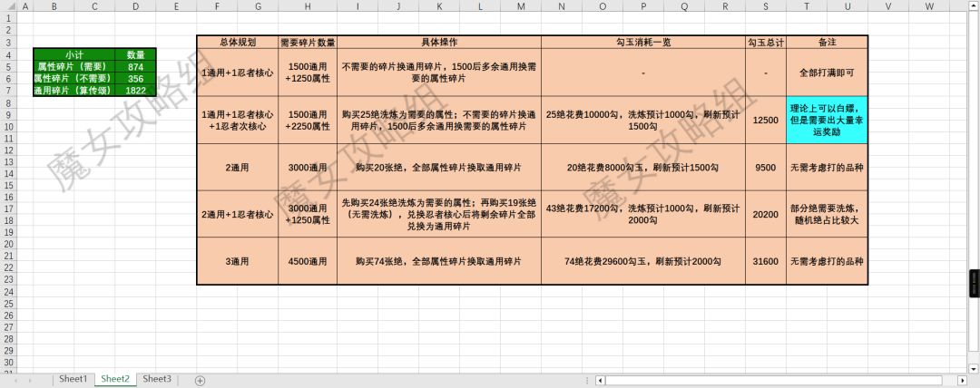
Task: Select the total cell '31600'
Action: [x=766, y=261]
